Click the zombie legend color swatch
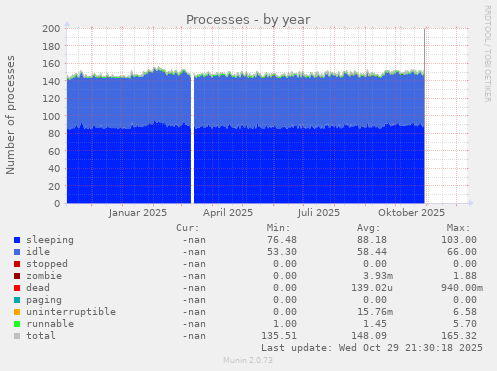497x371 pixels. pyautogui.click(x=17, y=276)
